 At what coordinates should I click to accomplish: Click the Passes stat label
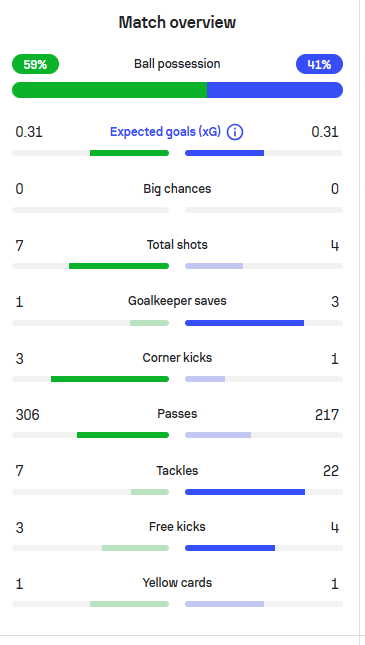(177, 414)
